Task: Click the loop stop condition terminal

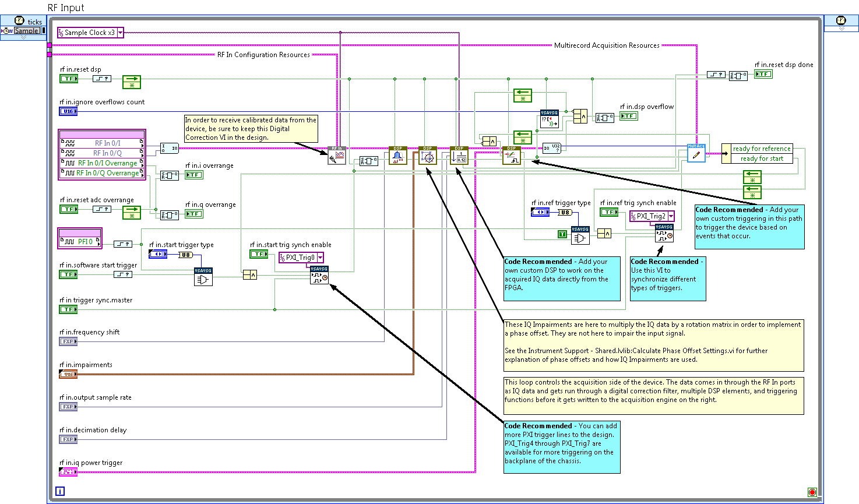Action: pos(812,492)
